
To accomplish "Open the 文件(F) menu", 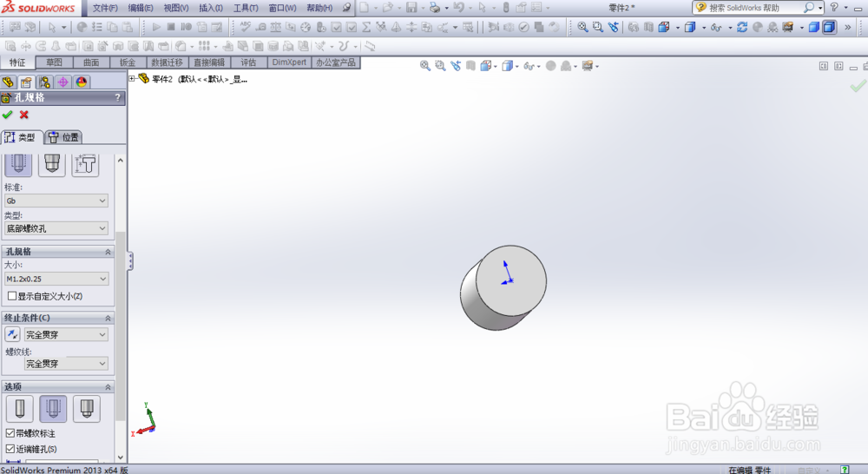I will click(x=105, y=8).
